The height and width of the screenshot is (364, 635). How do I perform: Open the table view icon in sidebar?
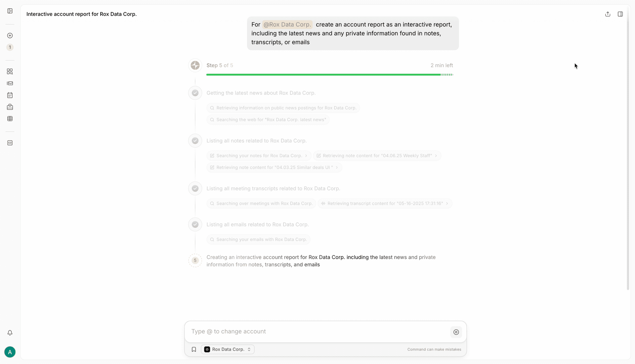tap(10, 119)
